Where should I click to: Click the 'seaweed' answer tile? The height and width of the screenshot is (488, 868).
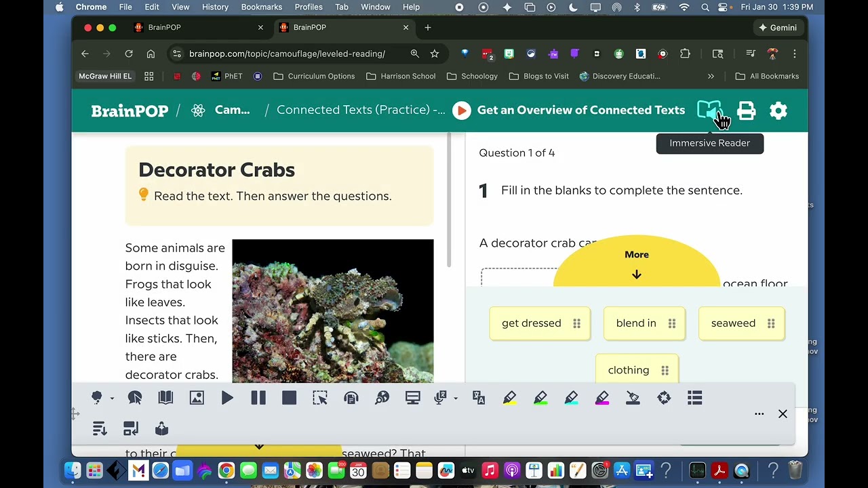pyautogui.click(x=741, y=323)
